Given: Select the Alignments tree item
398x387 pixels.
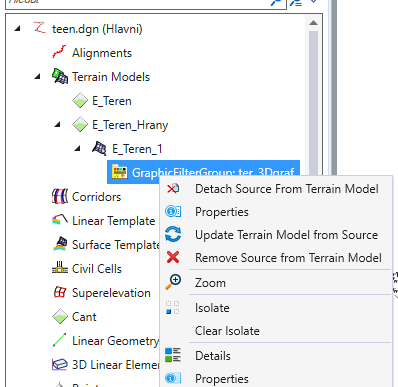Looking at the screenshot, I should tap(102, 53).
